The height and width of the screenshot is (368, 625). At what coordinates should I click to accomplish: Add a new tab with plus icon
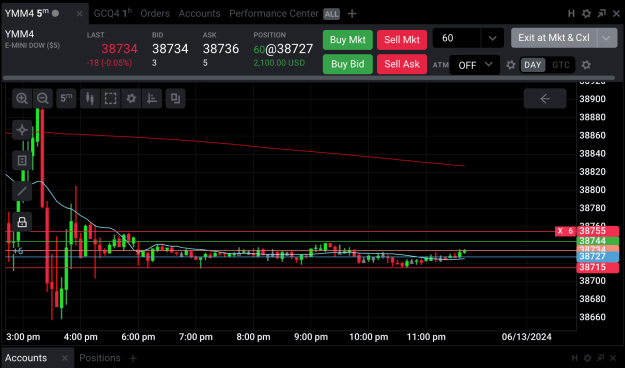[x=352, y=14]
